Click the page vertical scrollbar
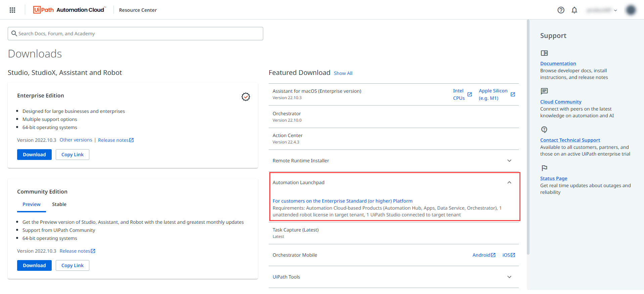The width and height of the screenshot is (644, 294). tap(528, 134)
